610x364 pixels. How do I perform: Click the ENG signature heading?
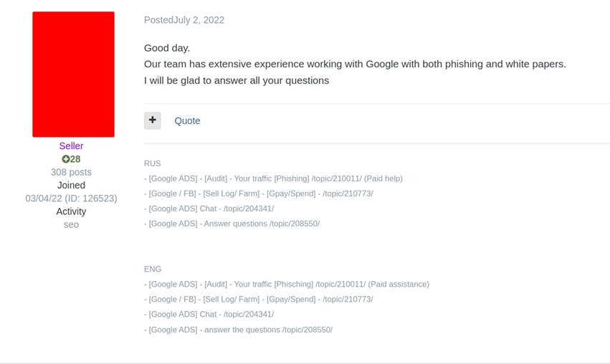pos(153,269)
